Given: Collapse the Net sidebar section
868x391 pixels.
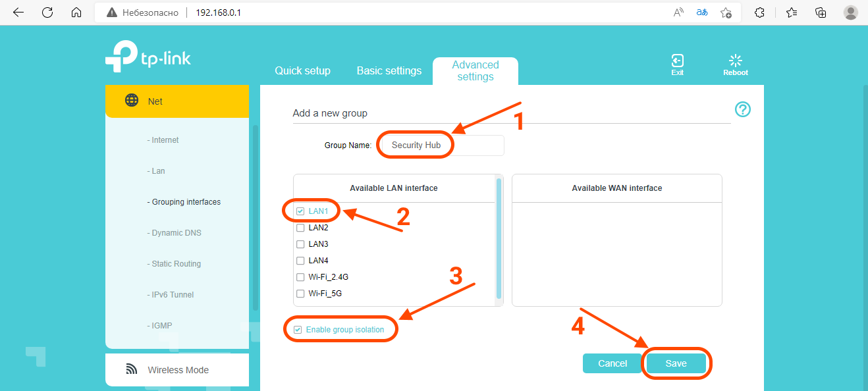Looking at the screenshot, I should pos(177,101).
